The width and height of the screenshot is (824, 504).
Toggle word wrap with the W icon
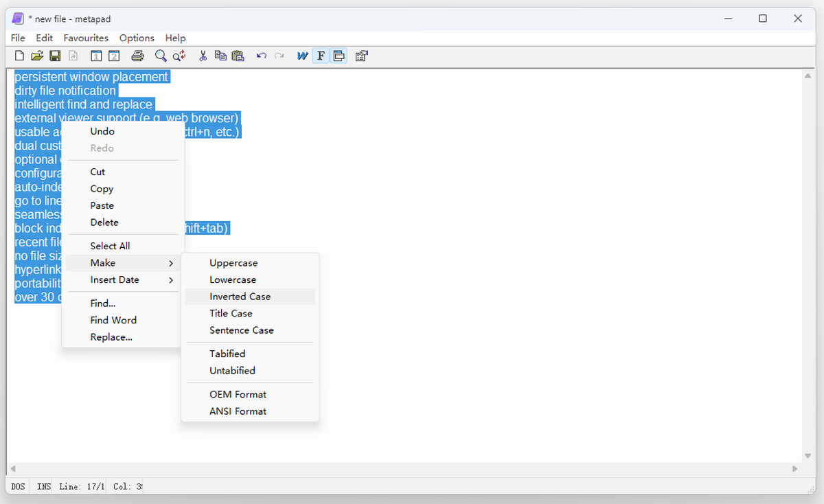(x=302, y=56)
